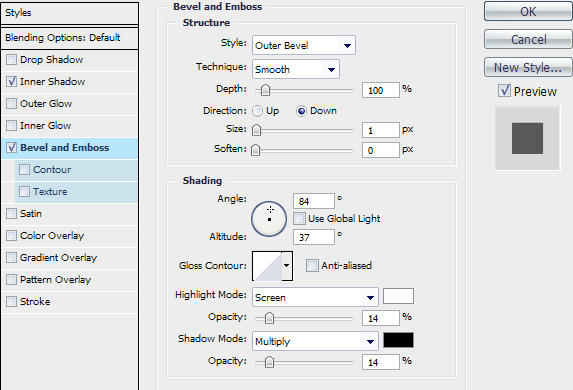The width and height of the screenshot is (573, 390).
Task: Click the Gloss Contour curve thumbnail
Action: pos(267,266)
